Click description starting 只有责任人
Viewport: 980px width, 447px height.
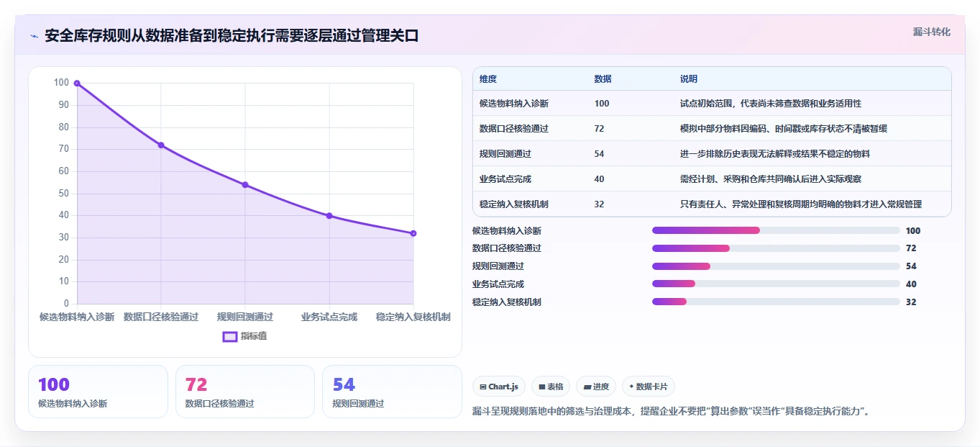801,204
